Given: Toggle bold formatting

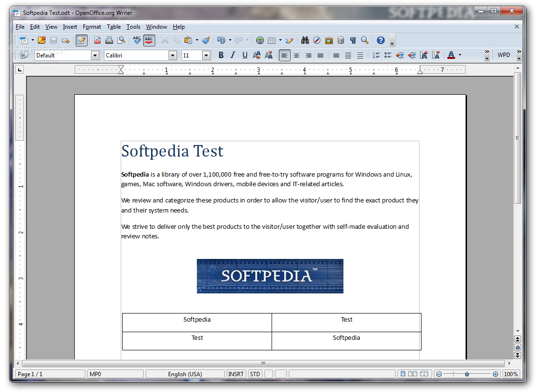Looking at the screenshot, I should tap(221, 55).
